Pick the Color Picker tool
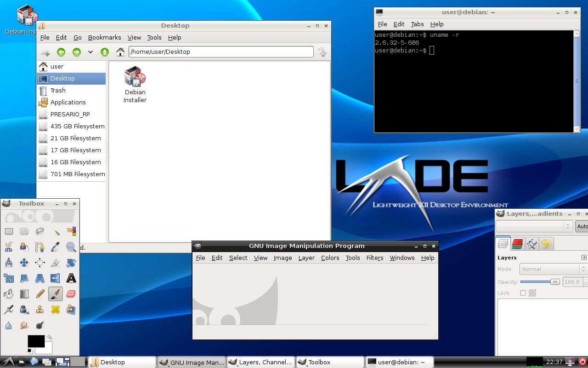The width and height of the screenshot is (588, 368). point(55,247)
